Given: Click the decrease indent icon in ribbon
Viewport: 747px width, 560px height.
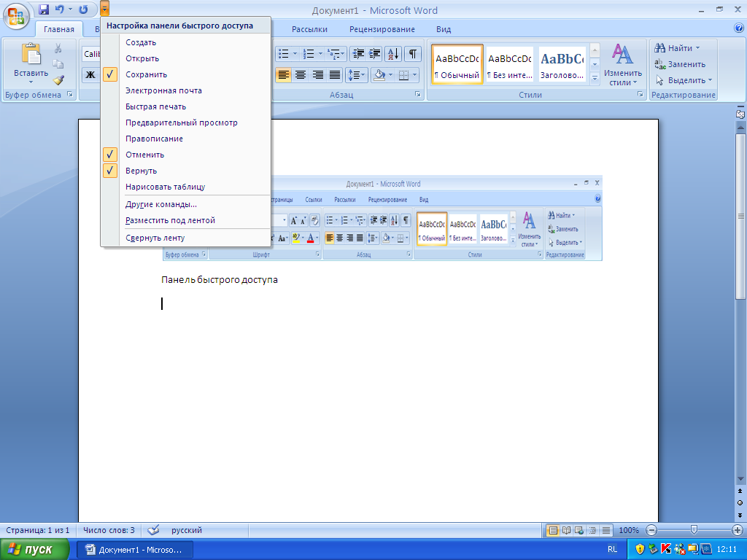Looking at the screenshot, I should pos(357,54).
